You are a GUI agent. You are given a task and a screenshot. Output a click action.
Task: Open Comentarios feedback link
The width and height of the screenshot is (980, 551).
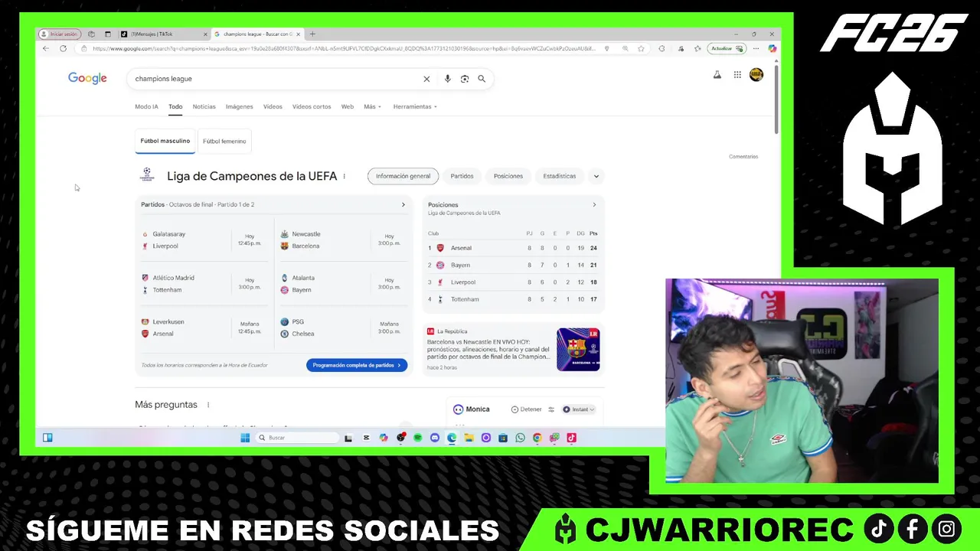(743, 156)
